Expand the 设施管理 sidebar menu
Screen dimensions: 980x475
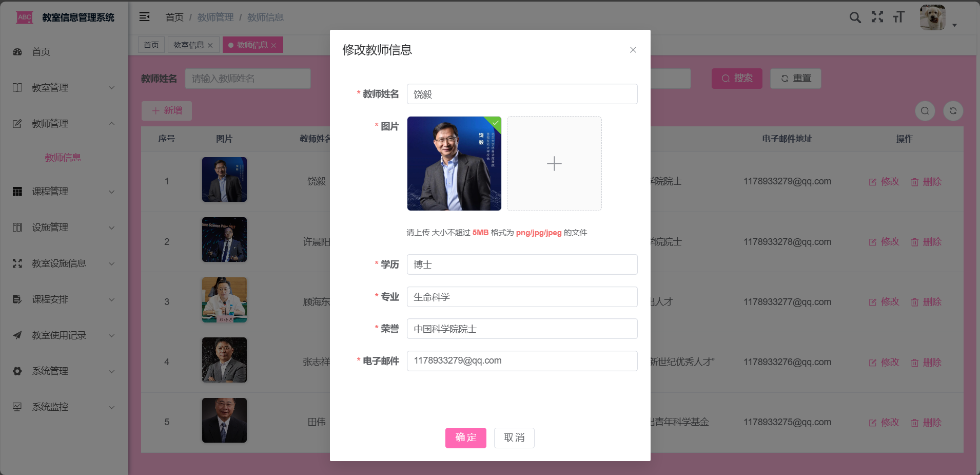click(64, 227)
